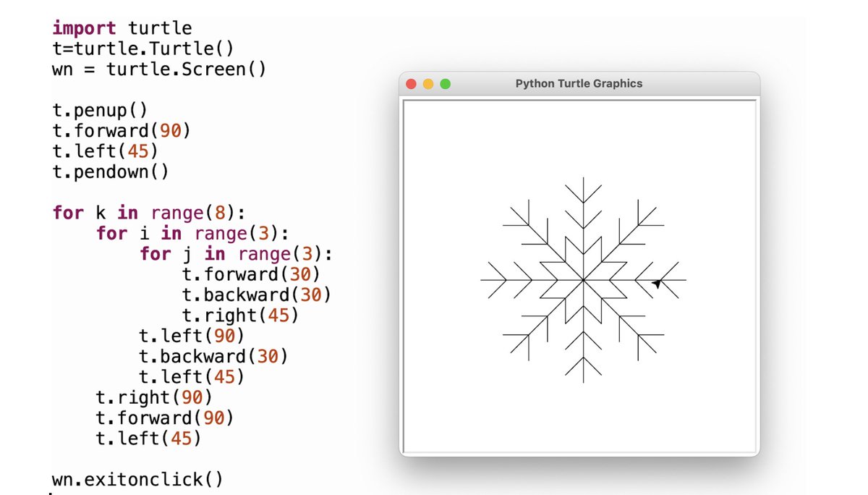This screenshot has width=868, height=495.
Task: Click the green zoom button on Turtle window
Action: [446, 83]
